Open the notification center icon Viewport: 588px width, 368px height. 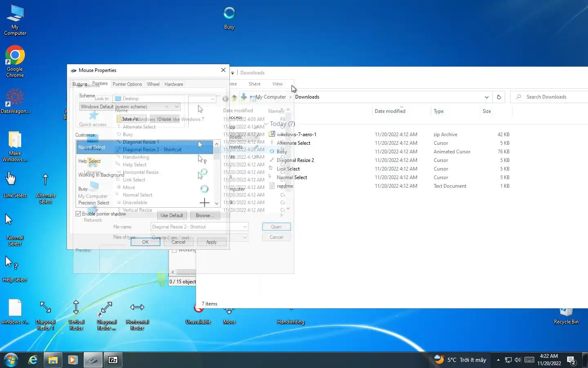click(571, 360)
